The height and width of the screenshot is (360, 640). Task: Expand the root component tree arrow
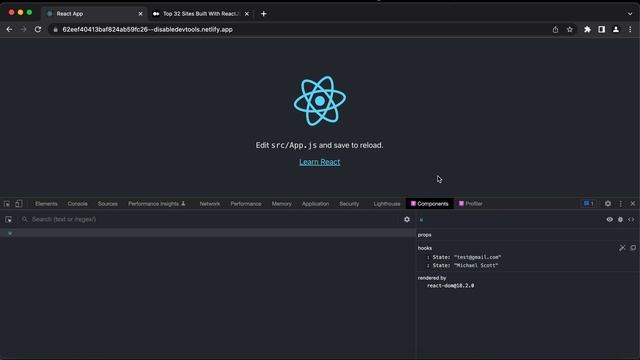10,233
